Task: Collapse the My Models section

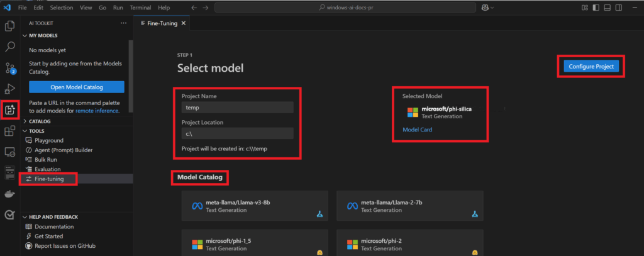Action: (43, 36)
